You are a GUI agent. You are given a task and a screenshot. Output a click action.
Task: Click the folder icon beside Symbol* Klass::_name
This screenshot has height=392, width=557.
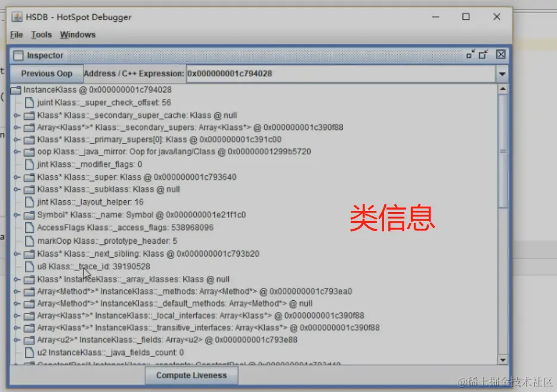tap(29, 214)
